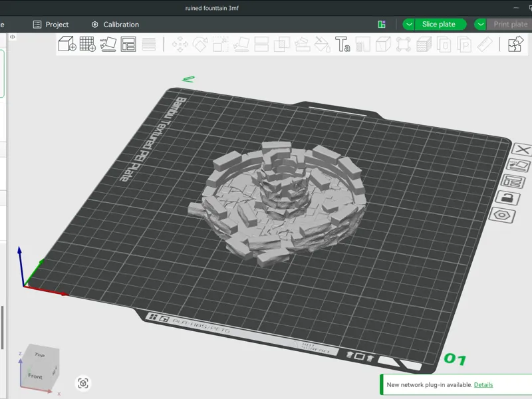This screenshot has height=399, width=532.
Task: Select the ruined fountain model on plate
Action: 278,203
